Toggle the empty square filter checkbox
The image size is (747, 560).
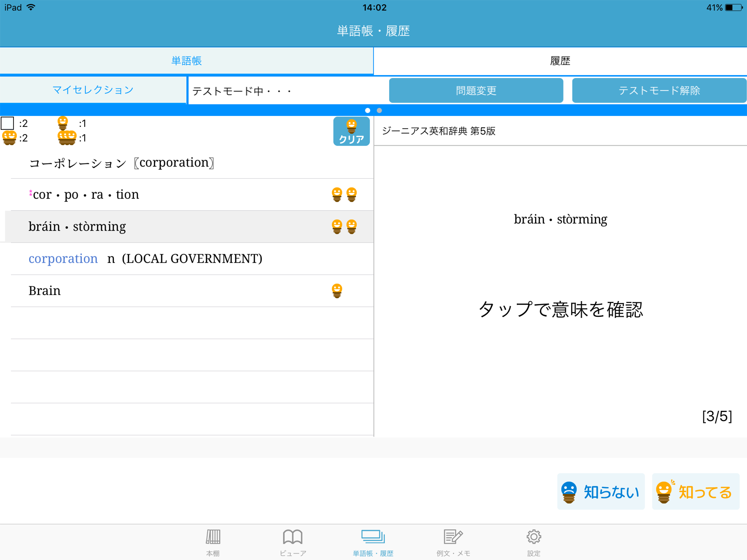pos(7,123)
